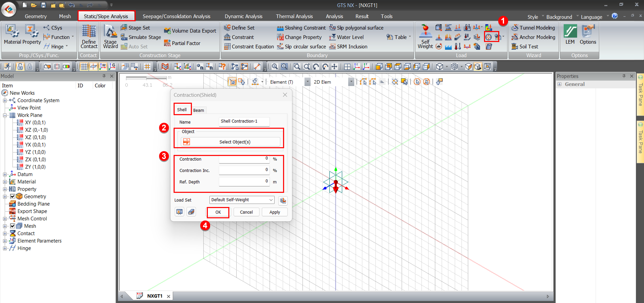Screen dimensions: 644x303
Task: Click Select Object(s) button
Action: pyautogui.click(x=230, y=142)
